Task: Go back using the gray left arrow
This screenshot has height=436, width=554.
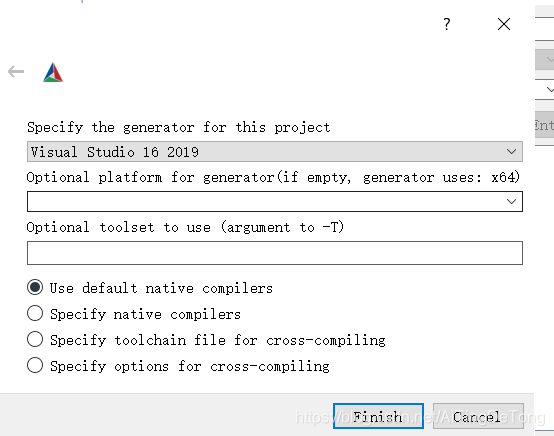Action: [x=16, y=72]
